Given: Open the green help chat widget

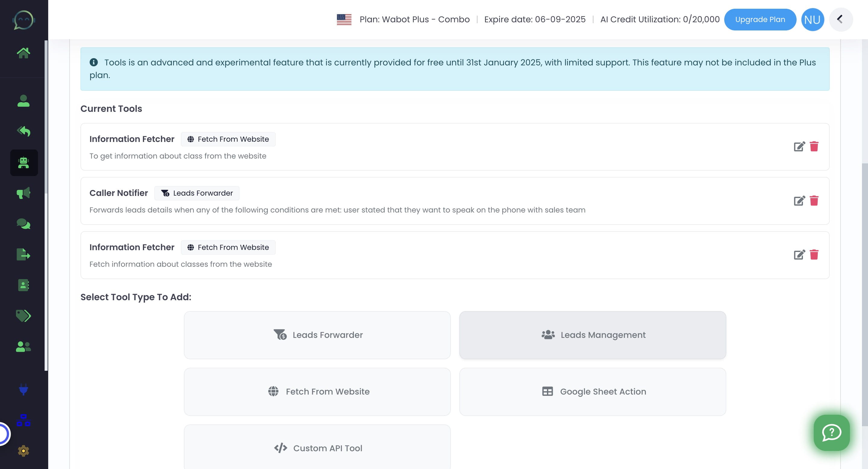Looking at the screenshot, I should point(831,433).
